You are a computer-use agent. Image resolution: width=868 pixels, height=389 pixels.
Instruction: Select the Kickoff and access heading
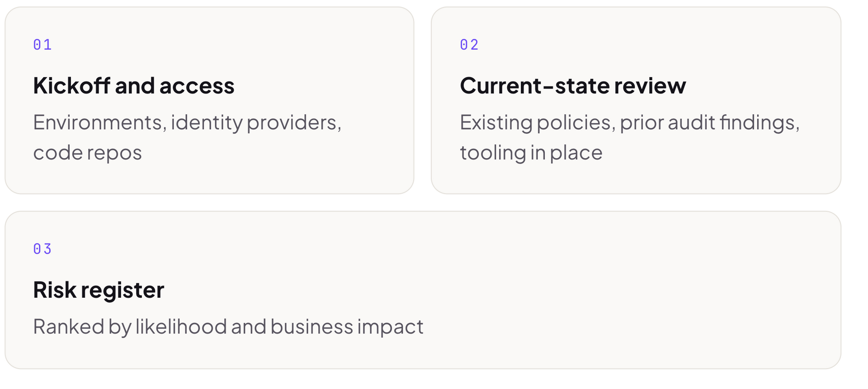pos(134,85)
